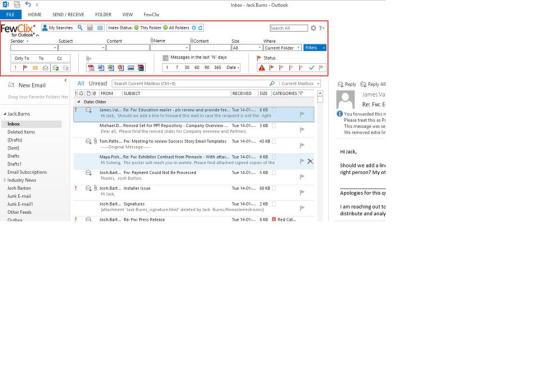Image resolution: width=540 pixels, height=383 pixels.
Task: Toggle flag on Signatures email row
Action: tap(302, 208)
